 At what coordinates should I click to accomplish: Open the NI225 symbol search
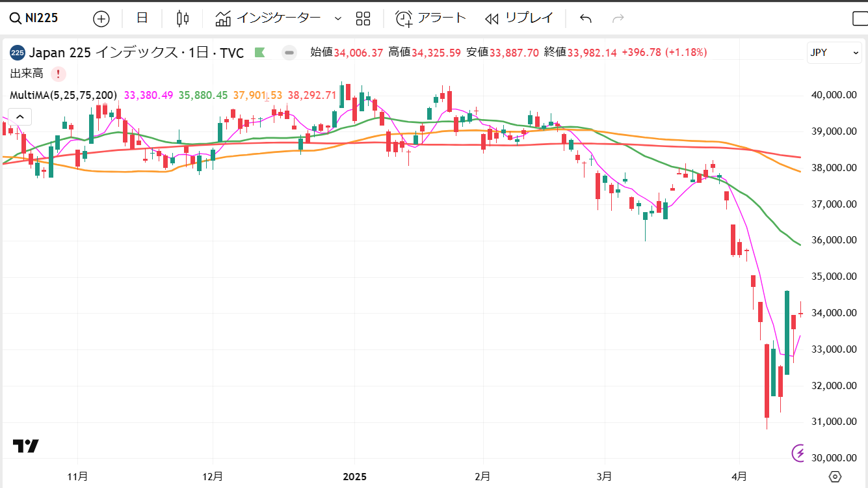click(x=34, y=18)
